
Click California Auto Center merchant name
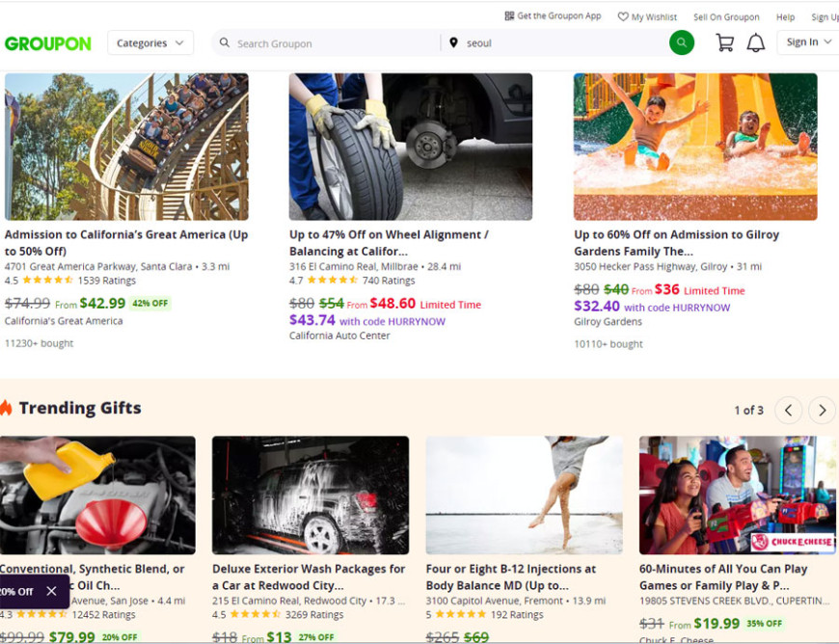339,335
